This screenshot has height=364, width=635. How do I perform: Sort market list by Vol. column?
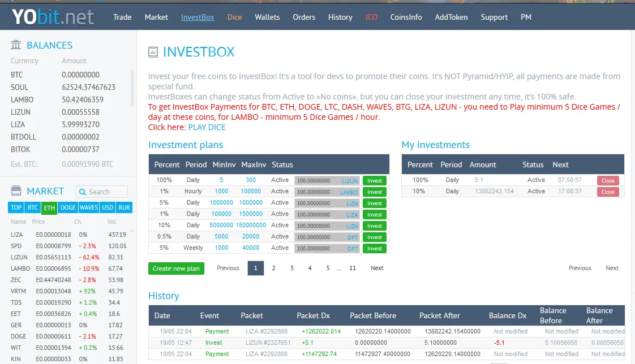pyautogui.click(x=112, y=222)
